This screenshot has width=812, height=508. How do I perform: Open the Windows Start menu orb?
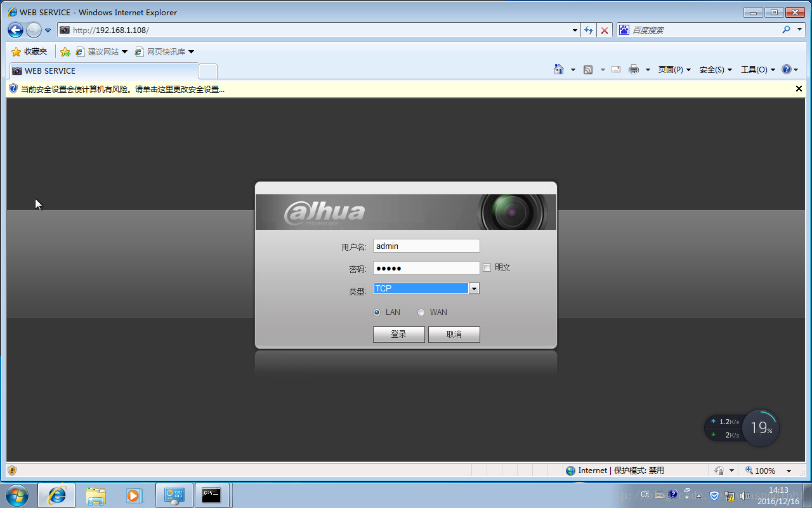pyautogui.click(x=17, y=495)
